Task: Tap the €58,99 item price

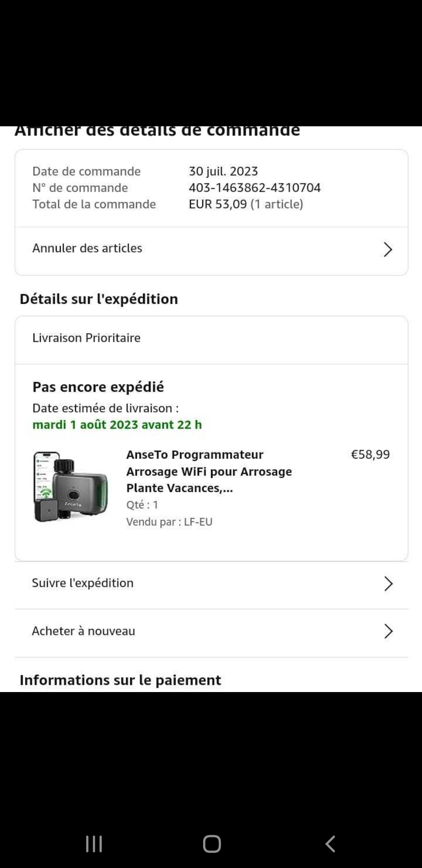Action: pos(370,454)
